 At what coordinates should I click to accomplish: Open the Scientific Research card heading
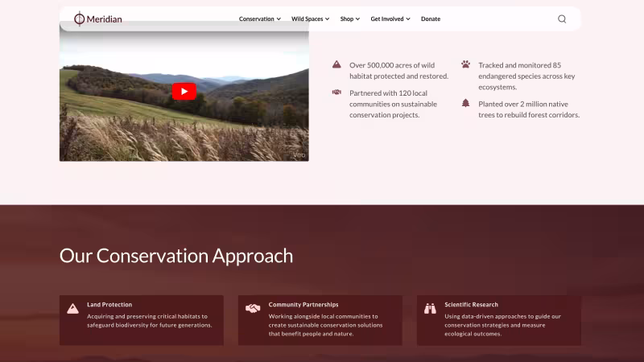471,305
